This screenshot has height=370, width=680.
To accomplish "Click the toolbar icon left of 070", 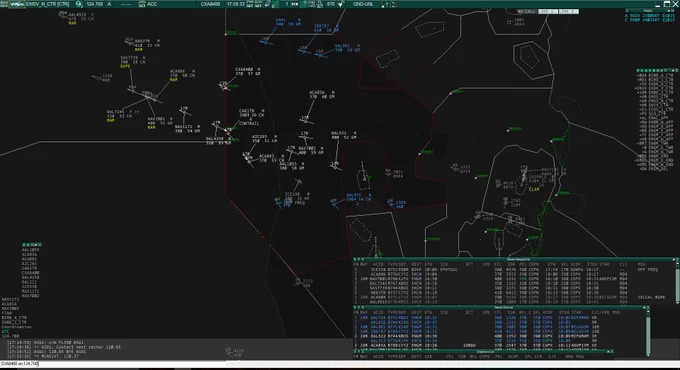I will point(320,4).
